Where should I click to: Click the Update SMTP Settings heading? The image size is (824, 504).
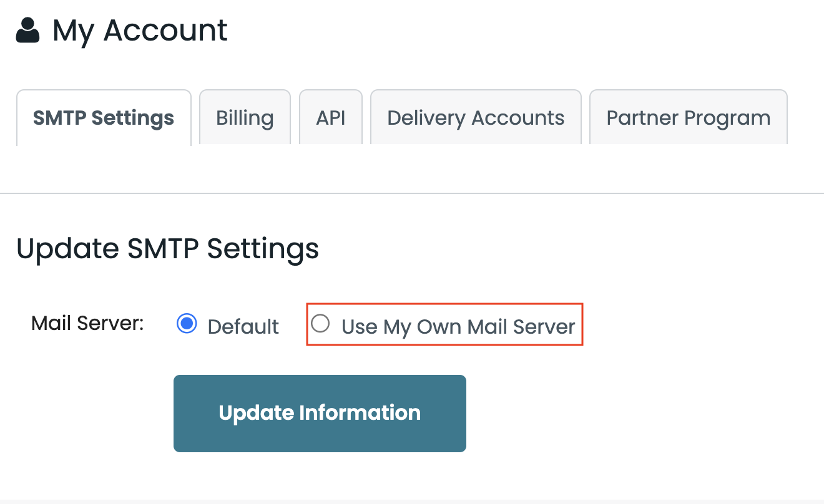pos(168,248)
